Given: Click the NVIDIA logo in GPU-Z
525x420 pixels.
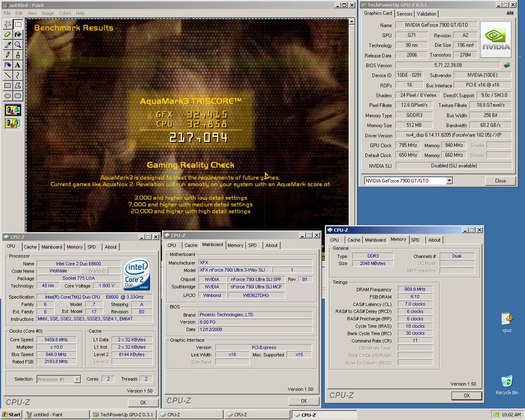Looking at the screenshot, I should (x=496, y=39).
